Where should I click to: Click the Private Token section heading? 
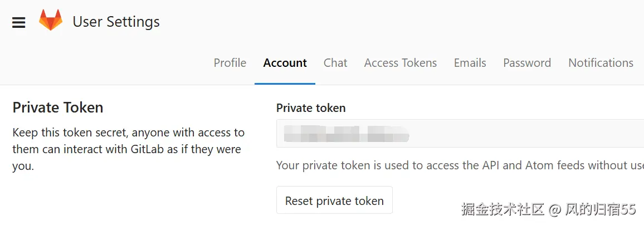[x=58, y=107]
